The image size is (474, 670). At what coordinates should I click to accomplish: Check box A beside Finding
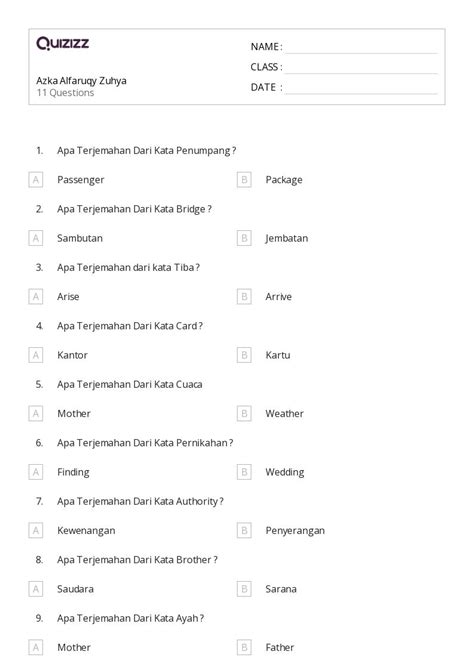click(36, 472)
